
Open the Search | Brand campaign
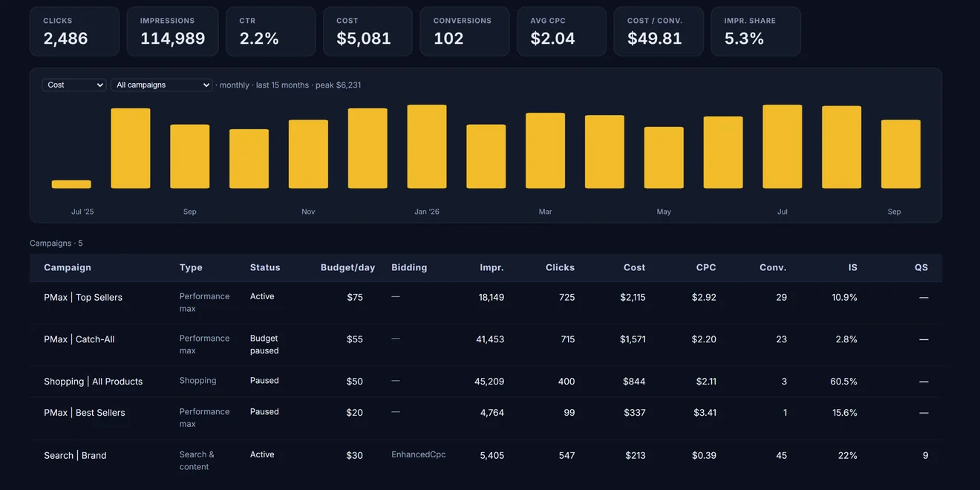[x=75, y=455]
